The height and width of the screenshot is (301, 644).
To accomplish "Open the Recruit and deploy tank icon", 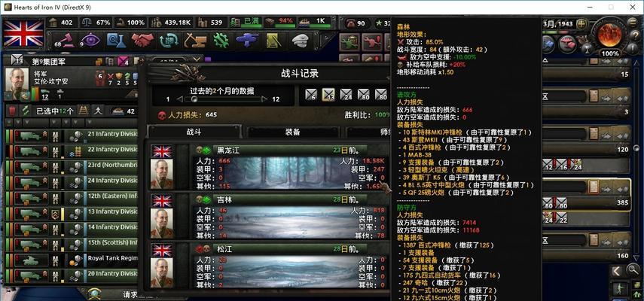I will (247, 40).
